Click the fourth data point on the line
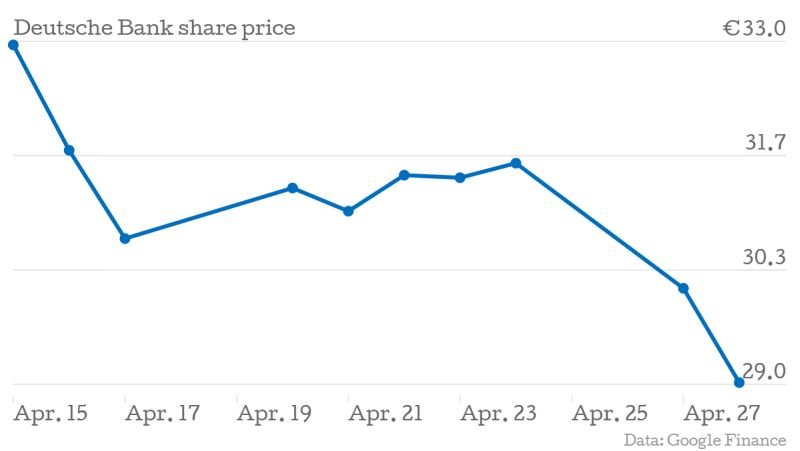Image resolution: width=800 pixels, height=451 pixels. [292, 188]
